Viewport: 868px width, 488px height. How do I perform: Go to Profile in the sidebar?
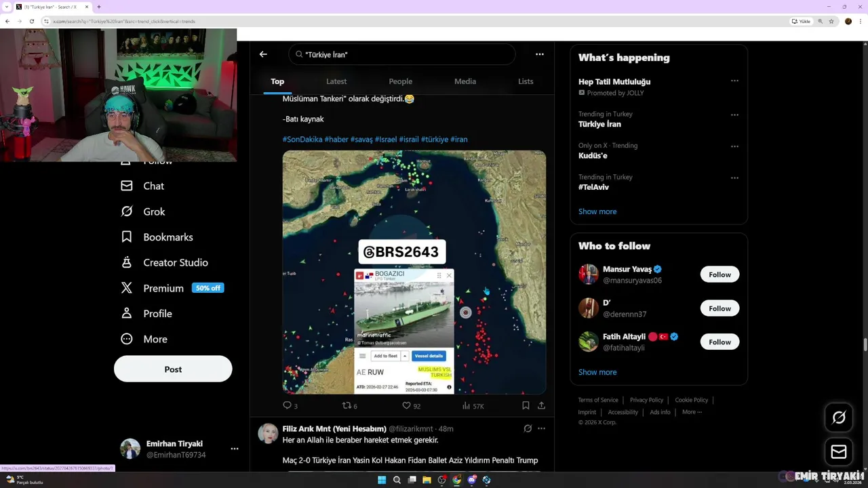(x=146, y=314)
